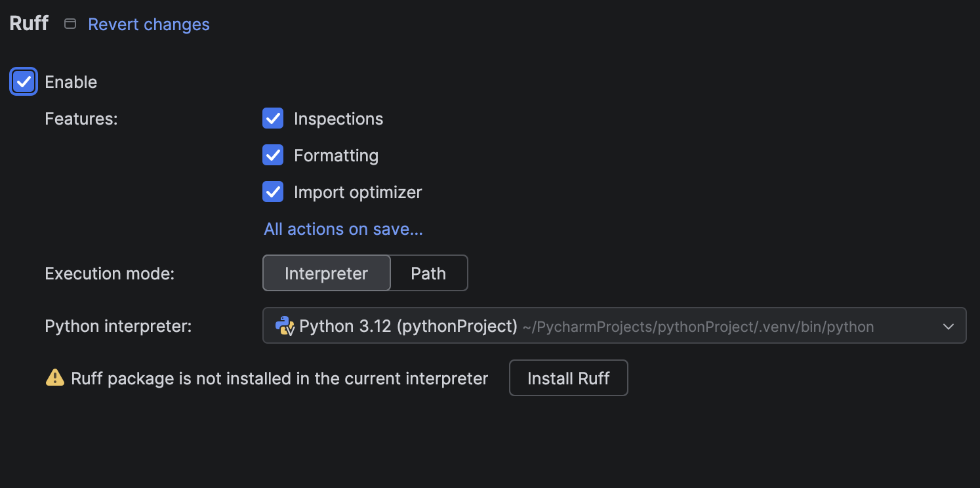The image size is (980, 488).
Task: Uncheck the Enable checkbox
Action: (x=23, y=81)
